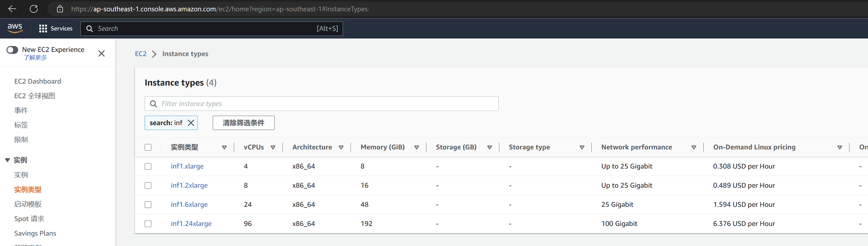Click the magnifier icon in the AWS search bar
The width and height of the screenshot is (868, 246).
pyautogui.click(x=89, y=29)
